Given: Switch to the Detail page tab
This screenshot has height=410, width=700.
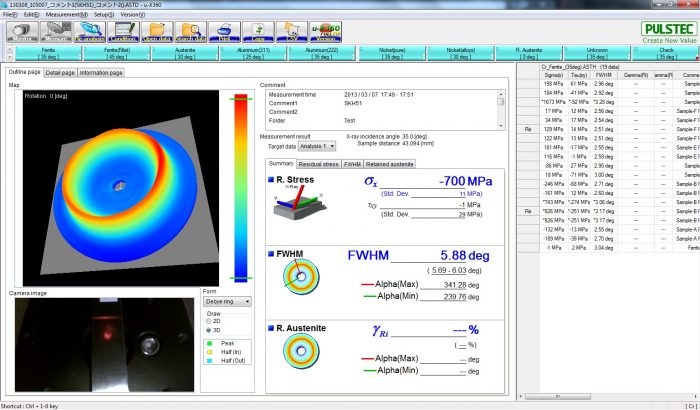Looking at the screenshot, I should (x=60, y=73).
